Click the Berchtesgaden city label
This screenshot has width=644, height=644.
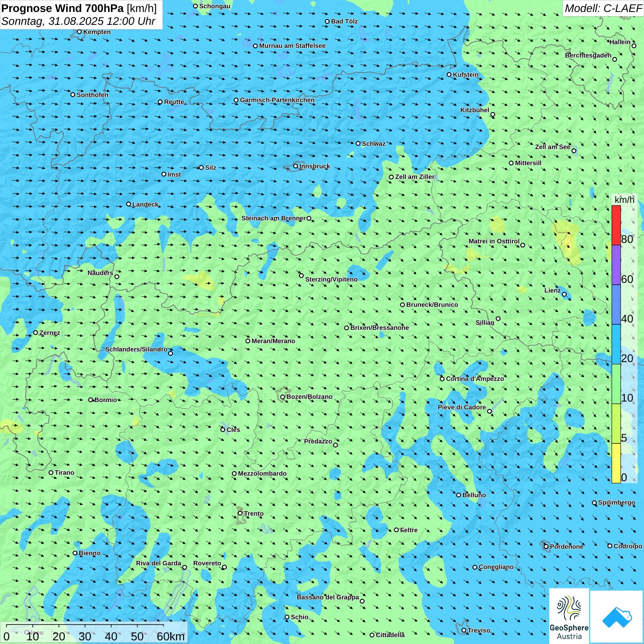point(588,55)
